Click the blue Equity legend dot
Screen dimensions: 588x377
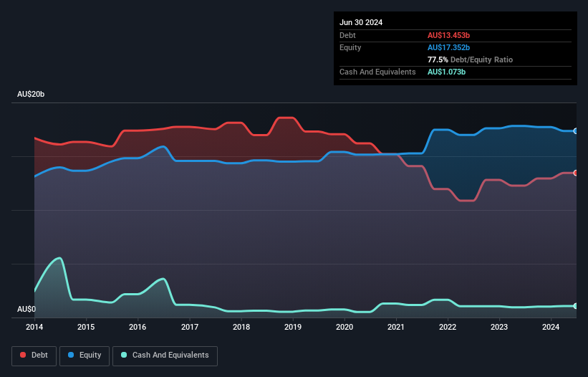pyautogui.click(x=71, y=355)
